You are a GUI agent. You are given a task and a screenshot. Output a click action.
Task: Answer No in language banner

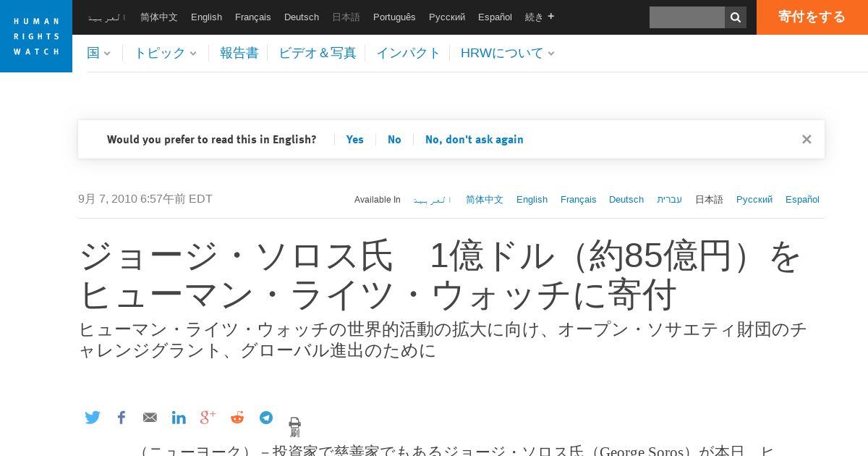pos(394,140)
